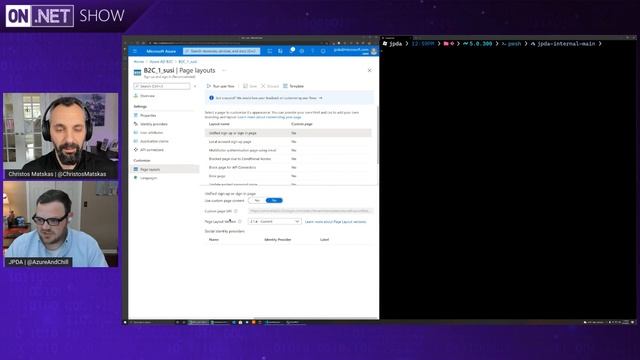Click the B2C_1_susi page layouts header icon
This screenshot has width=640, height=360.
click(138, 72)
